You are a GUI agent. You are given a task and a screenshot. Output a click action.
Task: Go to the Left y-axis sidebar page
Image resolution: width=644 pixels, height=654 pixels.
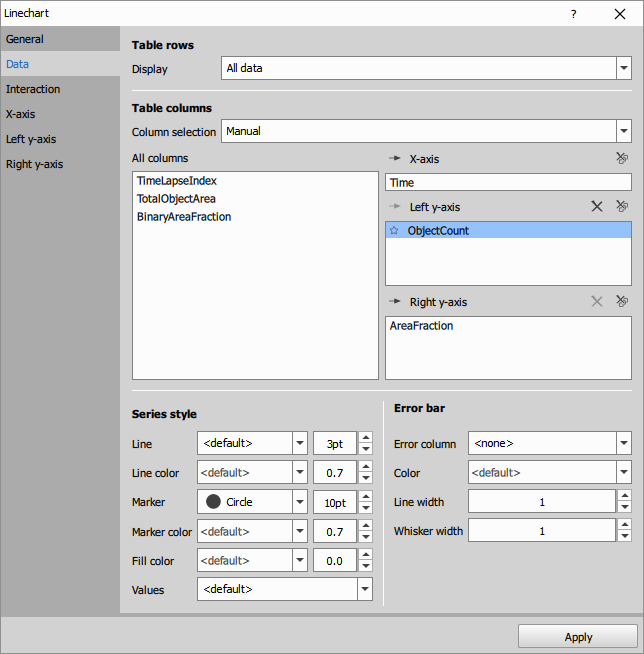[x=60, y=139]
